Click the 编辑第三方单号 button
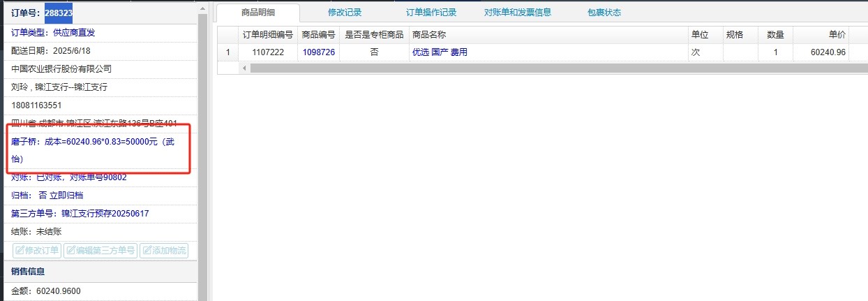The height and width of the screenshot is (301, 868). click(100, 251)
